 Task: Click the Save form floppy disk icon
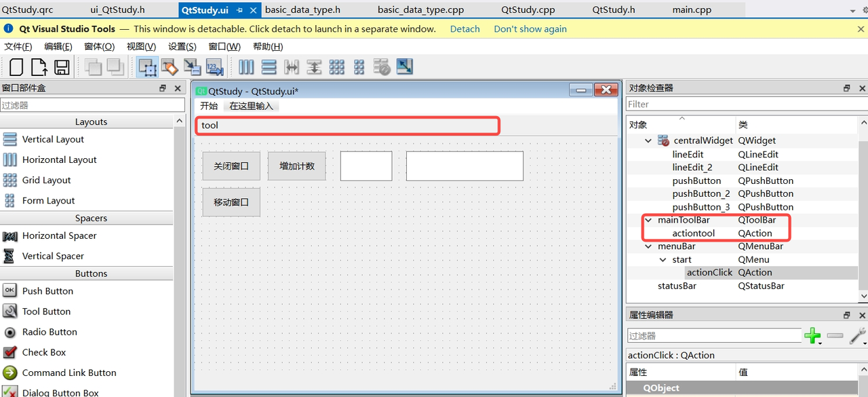pyautogui.click(x=62, y=67)
